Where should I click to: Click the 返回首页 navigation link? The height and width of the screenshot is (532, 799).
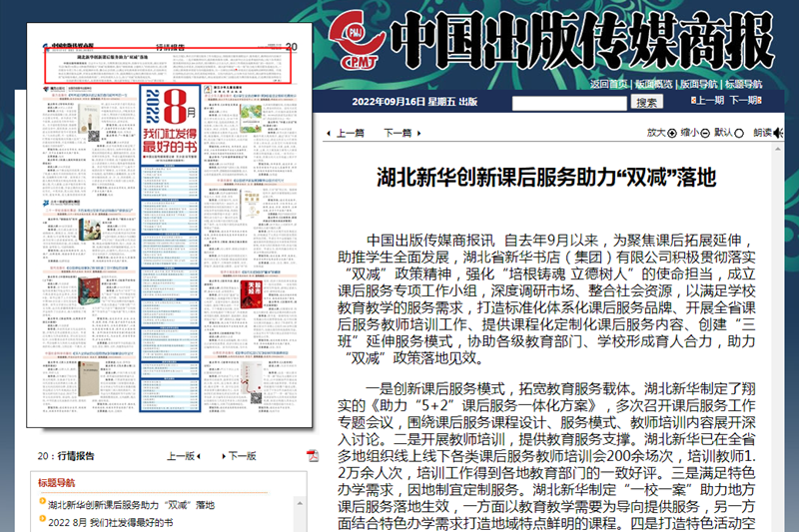[608, 84]
